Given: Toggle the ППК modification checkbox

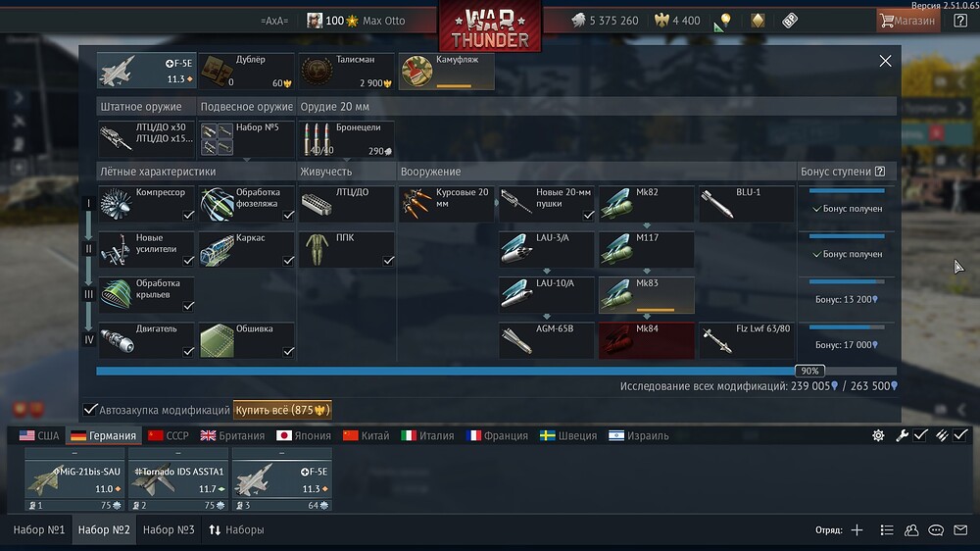Looking at the screenshot, I should point(388,260).
